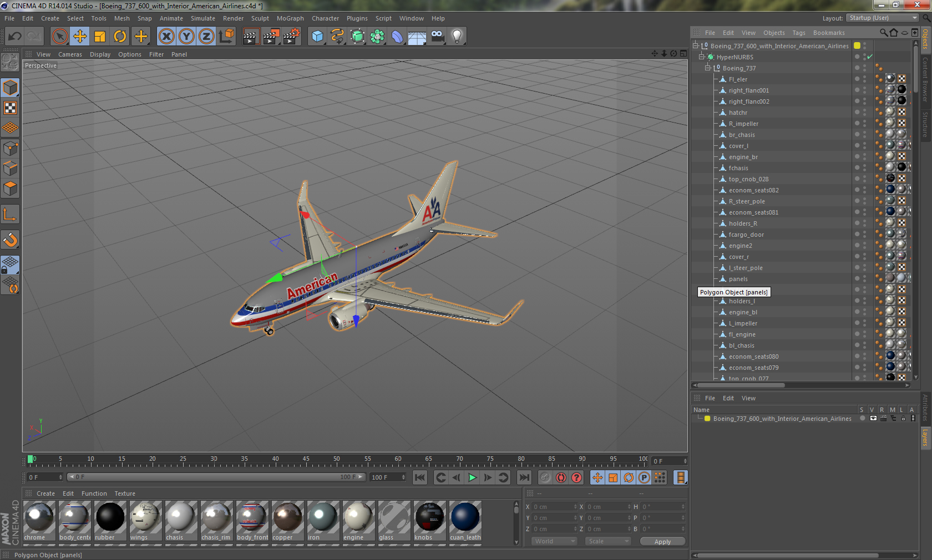The image size is (932, 560).
Task: Toggle Z axis lock
Action: click(x=206, y=37)
